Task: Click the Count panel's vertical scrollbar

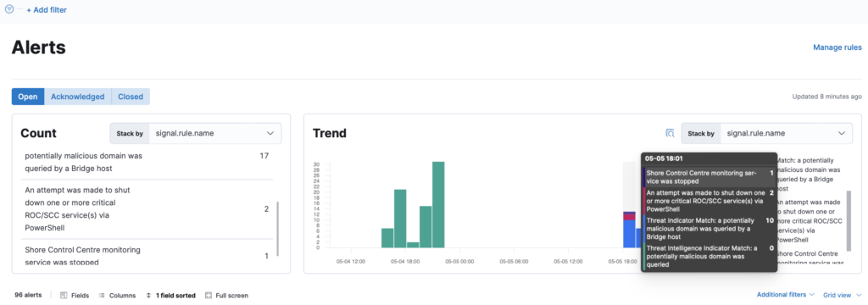Action: coord(278,228)
